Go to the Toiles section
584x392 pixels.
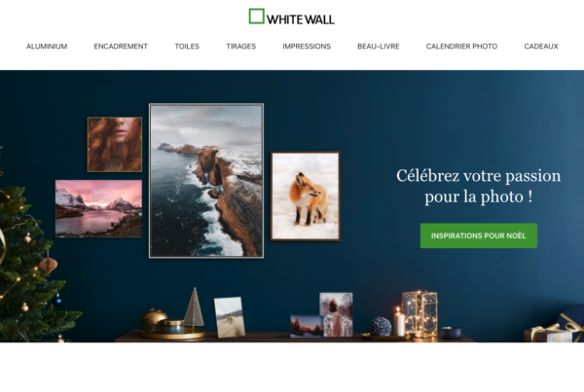187,46
